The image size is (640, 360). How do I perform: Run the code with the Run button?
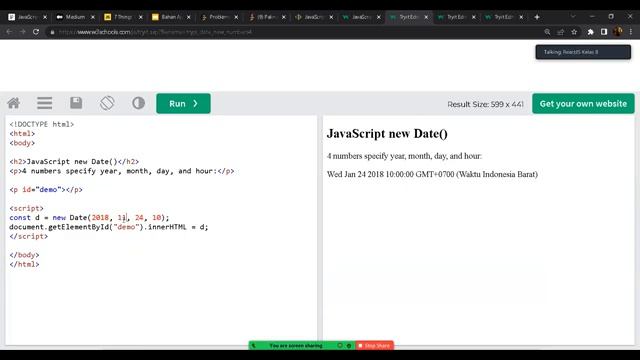pyautogui.click(x=183, y=104)
